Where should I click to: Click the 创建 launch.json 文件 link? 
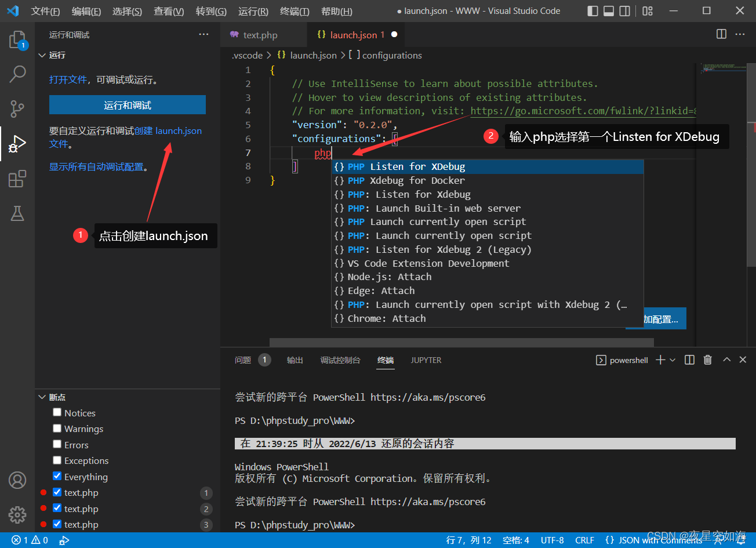pyautogui.click(x=168, y=131)
